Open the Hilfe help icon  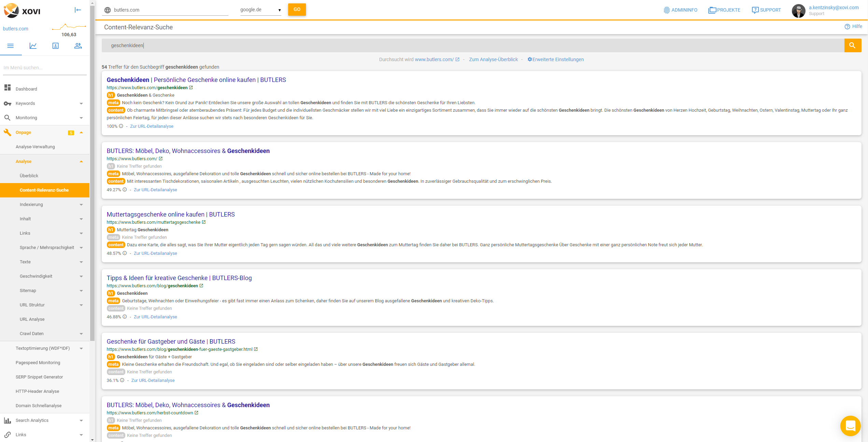click(x=847, y=27)
